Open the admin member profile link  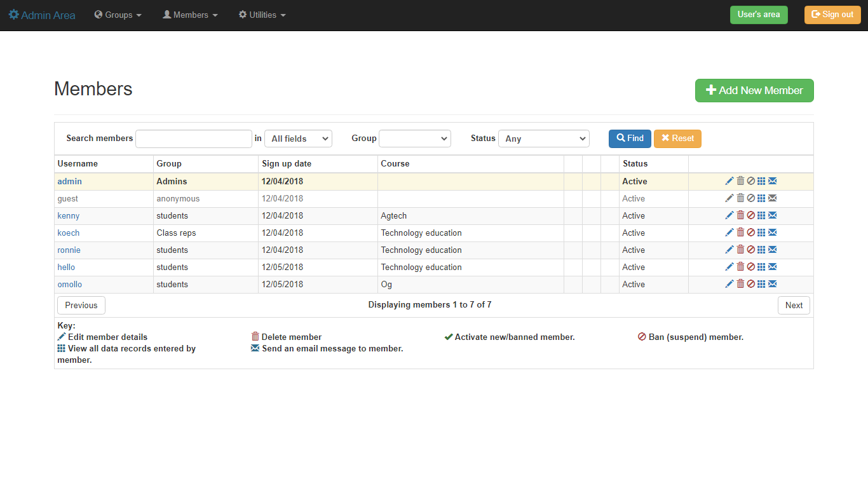(x=69, y=181)
